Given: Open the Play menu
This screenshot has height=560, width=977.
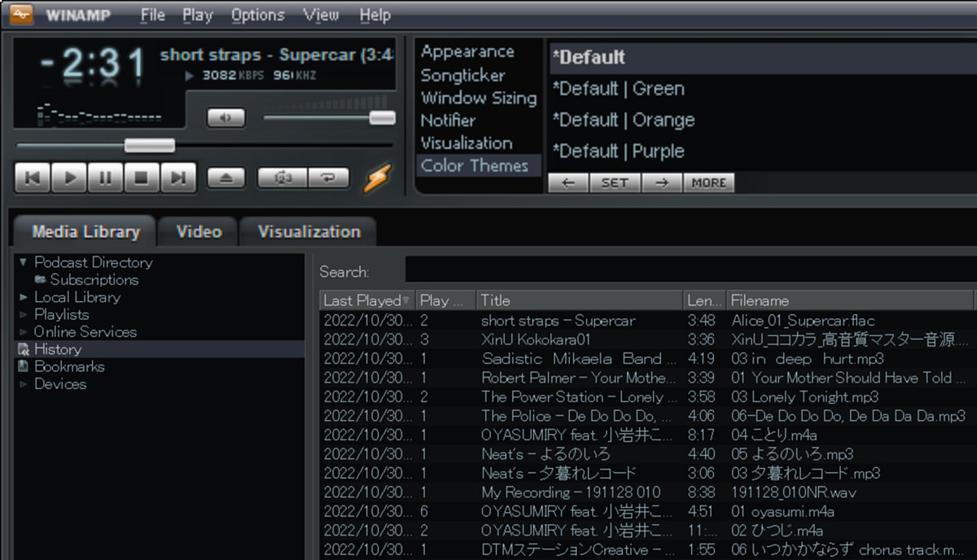Looking at the screenshot, I should pos(198,15).
